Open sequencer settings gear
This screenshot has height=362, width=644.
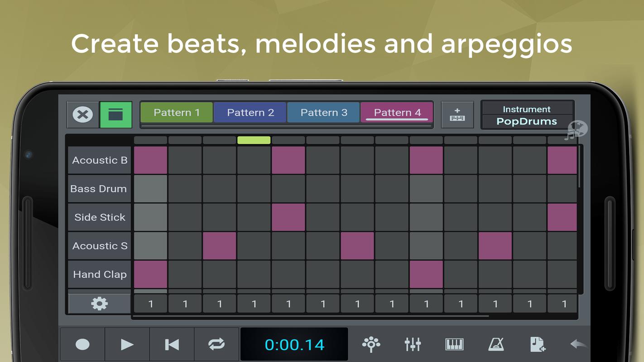100,304
